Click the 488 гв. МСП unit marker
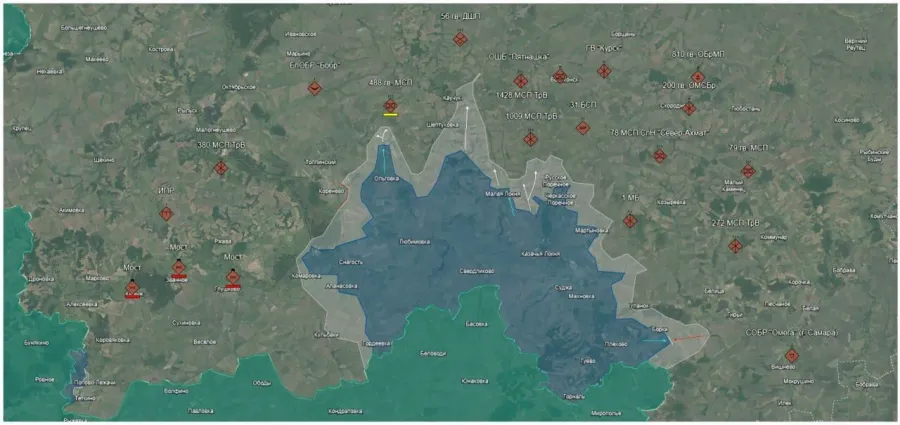The image size is (900, 425). point(390,106)
